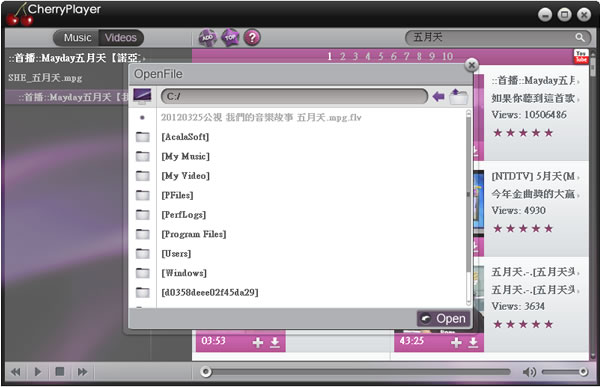This screenshot has width=600, height=387.
Task: Mute audio with the speaker icon
Action: (x=529, y=372)
